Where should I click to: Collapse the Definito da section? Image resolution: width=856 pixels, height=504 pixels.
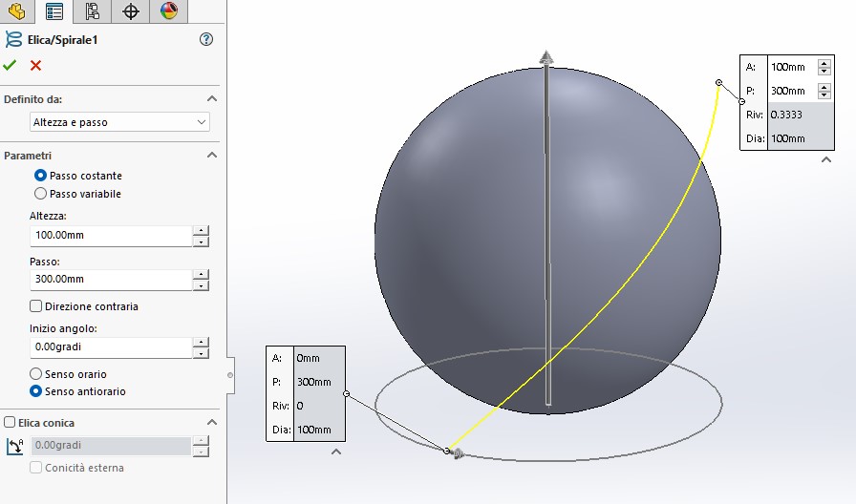tap(212, 98)
